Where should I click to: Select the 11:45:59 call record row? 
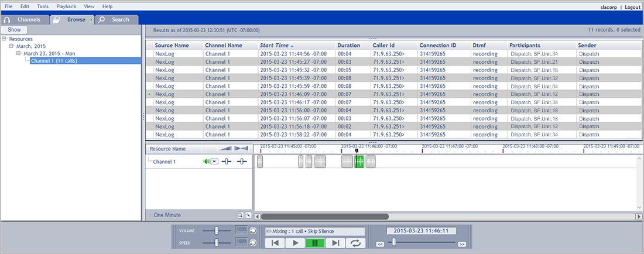[x=293, y=86]
